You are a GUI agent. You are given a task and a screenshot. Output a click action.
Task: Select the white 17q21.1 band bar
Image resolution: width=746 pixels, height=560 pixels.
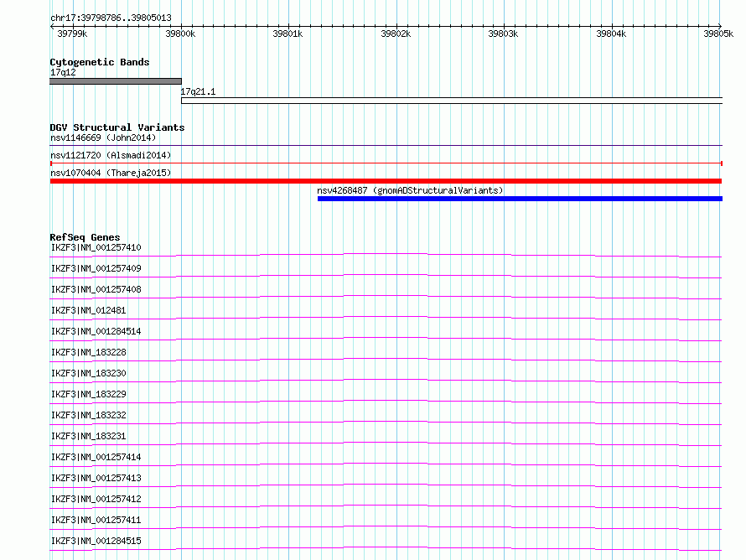point(452,101)
